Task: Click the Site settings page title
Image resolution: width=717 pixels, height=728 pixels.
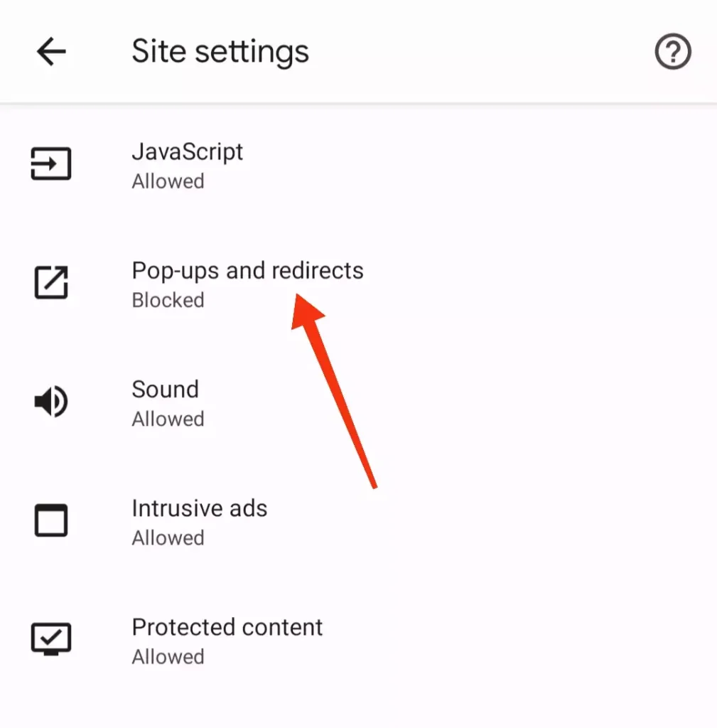Action: click(x=220, y=52)
